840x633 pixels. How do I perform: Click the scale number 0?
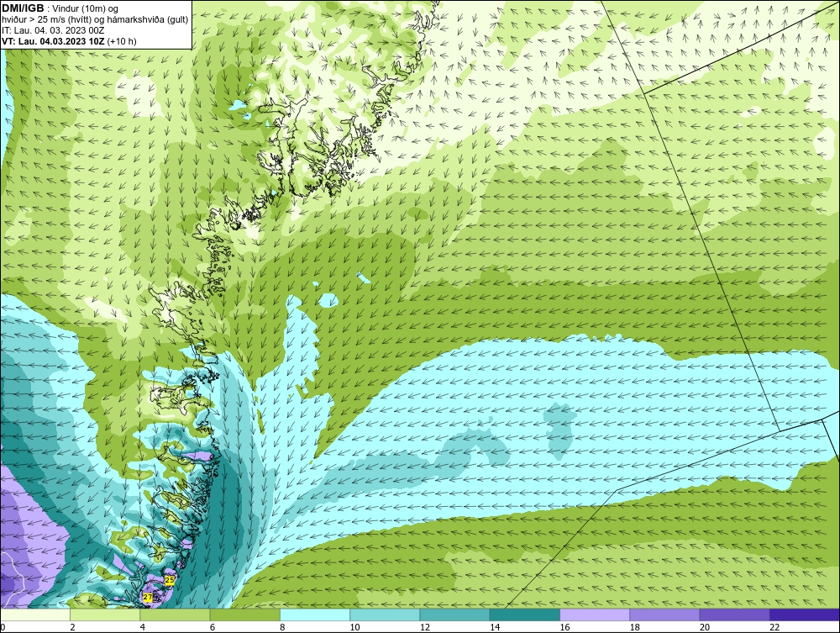point(3,627)
